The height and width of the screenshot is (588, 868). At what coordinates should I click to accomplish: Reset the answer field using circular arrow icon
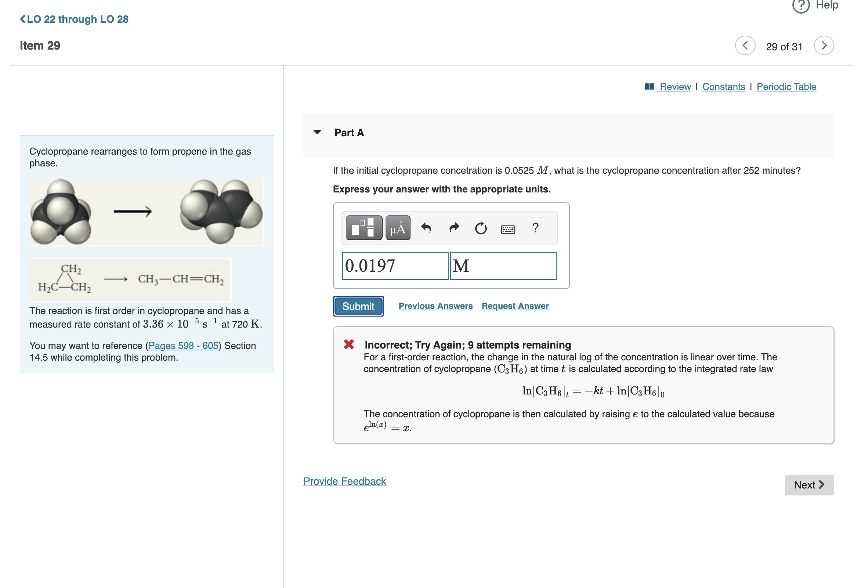pos(480,227)
